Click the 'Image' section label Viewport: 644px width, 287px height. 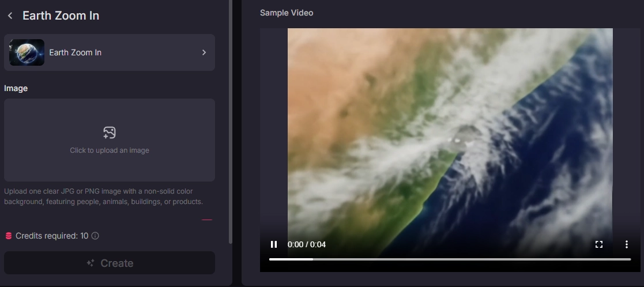click(16, 88)
